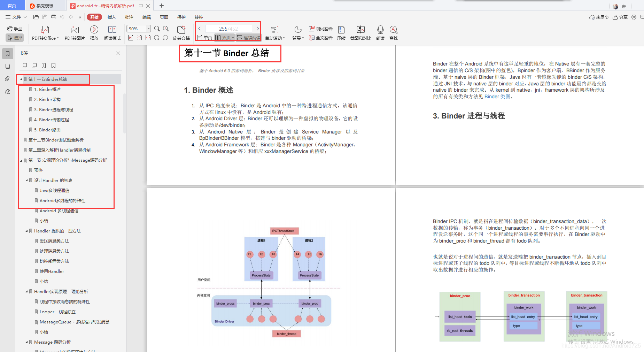Activate the Select (选择) tool
This screenshot has height=352, width=644.
click(15, 38)
